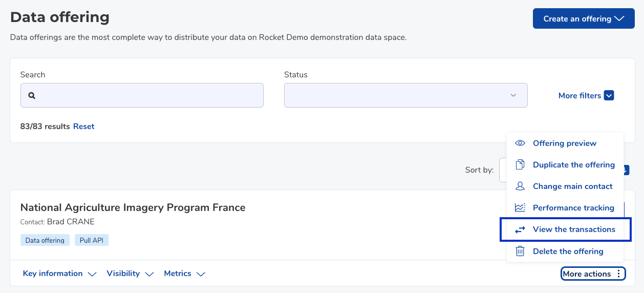
Task: Choose Duplicate the offering entry
Action: (x=565, y=164)
